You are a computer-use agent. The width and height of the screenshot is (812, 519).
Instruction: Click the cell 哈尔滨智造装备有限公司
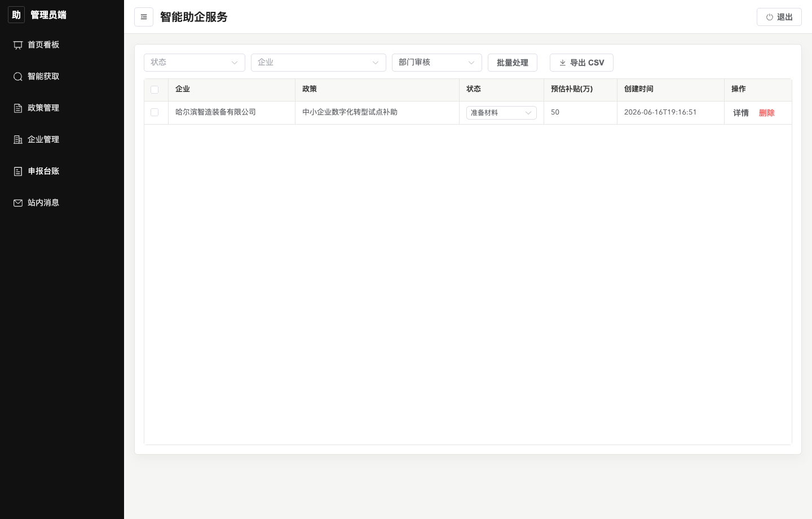click(215, 112)
